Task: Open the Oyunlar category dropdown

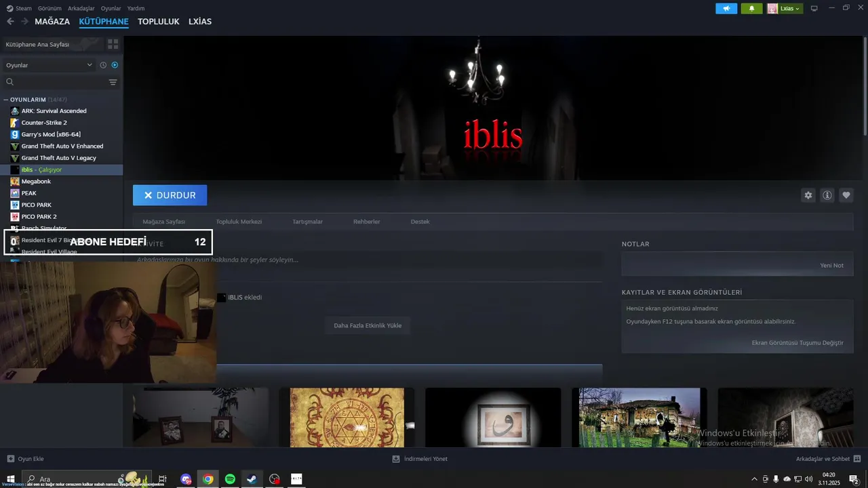Action: [x=49, y=65]
